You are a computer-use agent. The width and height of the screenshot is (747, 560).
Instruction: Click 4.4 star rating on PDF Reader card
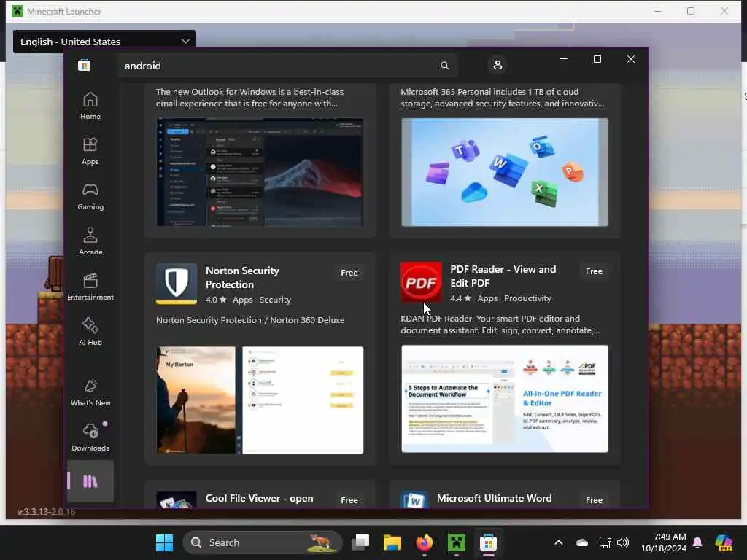(x=461, y=298)
